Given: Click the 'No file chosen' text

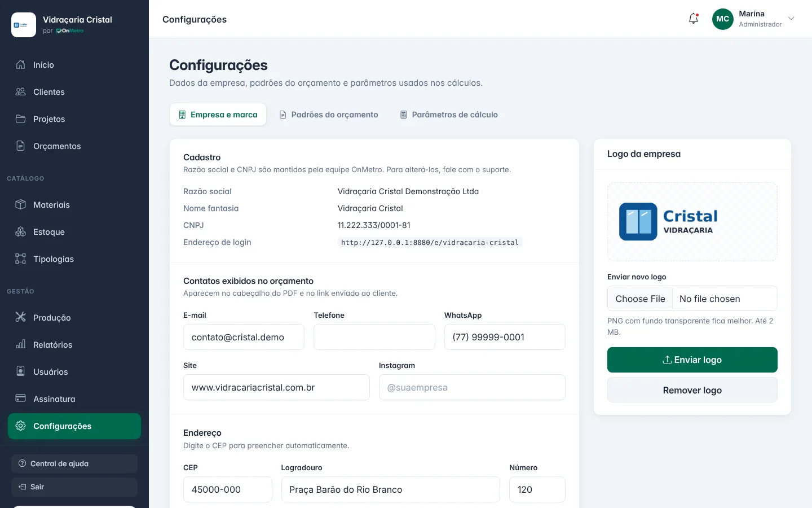Looking at the screenshot, I should [709, 299].
